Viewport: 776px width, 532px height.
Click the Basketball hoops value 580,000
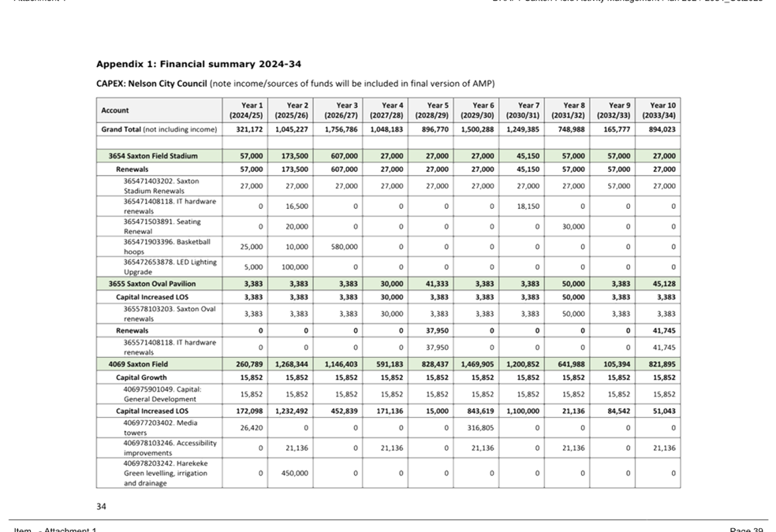click(x=344, y=247)
